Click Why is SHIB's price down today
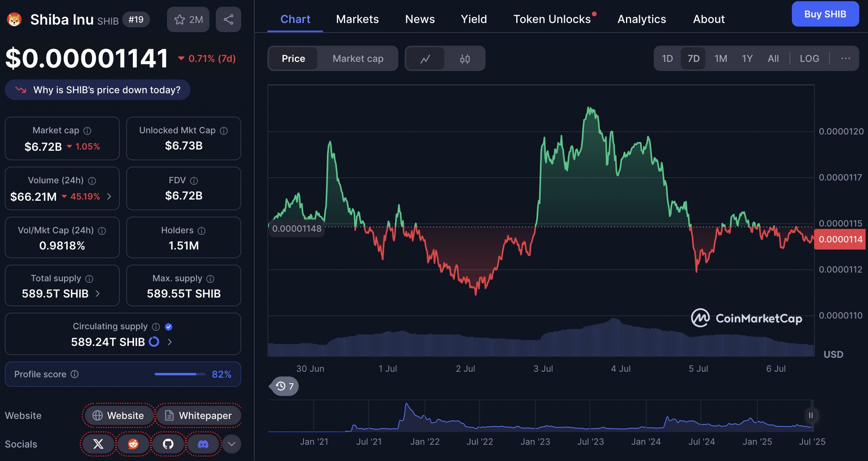 coord(98,90)
